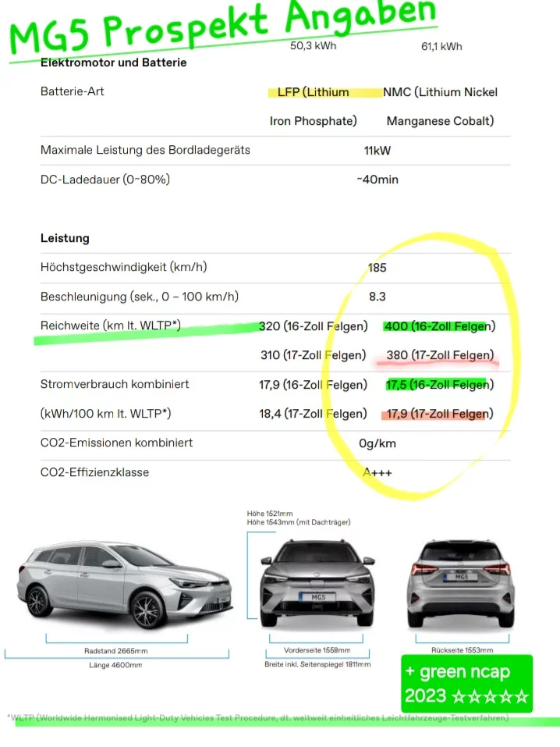Click the green-highlighted 400 (16-Zoll Felgen) value
Screen dimensions: 560x747
point(440,326)
